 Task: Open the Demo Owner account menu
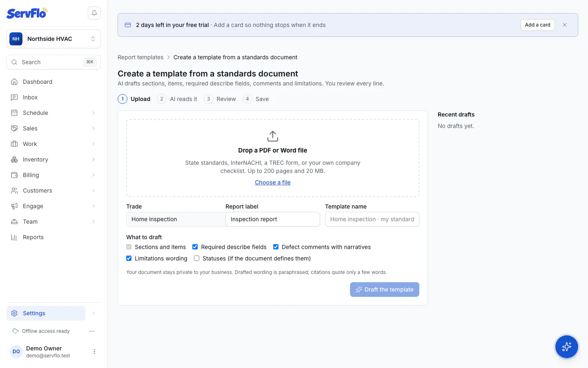tap(94, 352)
